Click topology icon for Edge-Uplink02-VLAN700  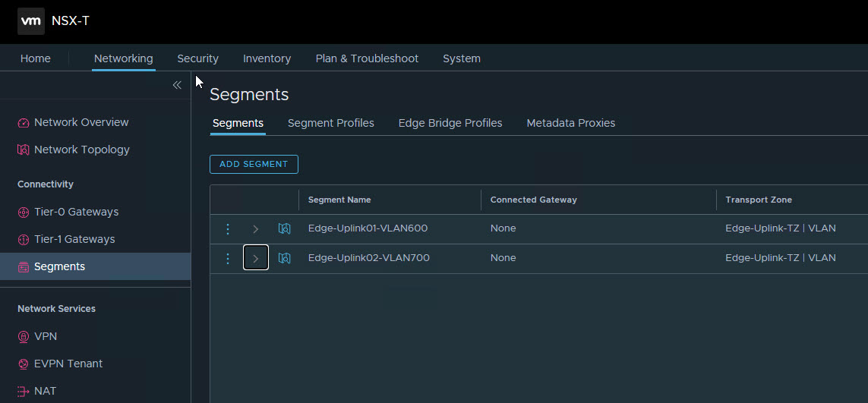[285, 258]
